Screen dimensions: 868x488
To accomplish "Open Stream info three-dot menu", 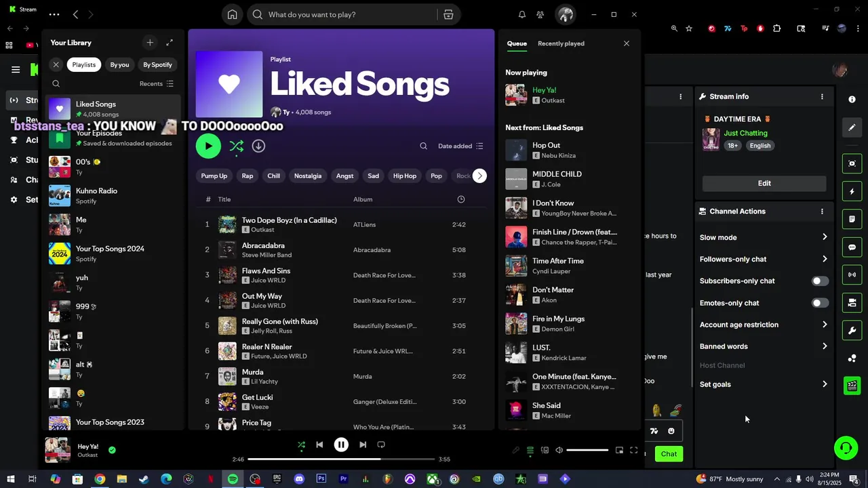I will tap(822, 96).
